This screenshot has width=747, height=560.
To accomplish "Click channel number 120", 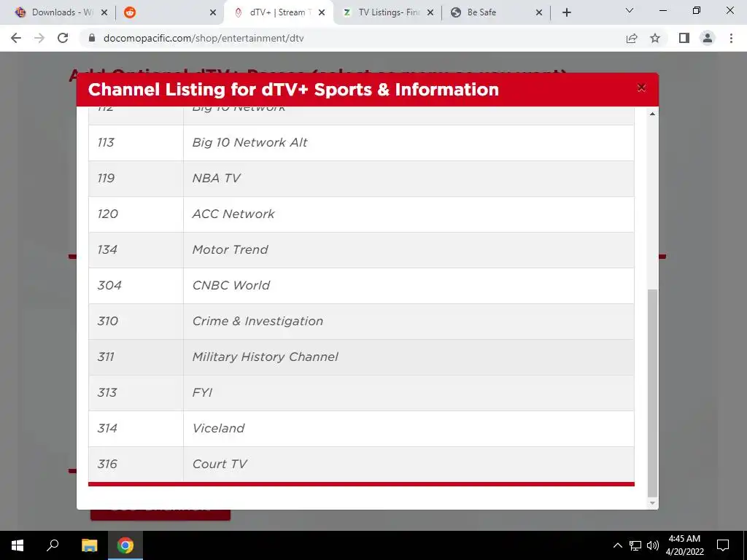I will 108,214.
